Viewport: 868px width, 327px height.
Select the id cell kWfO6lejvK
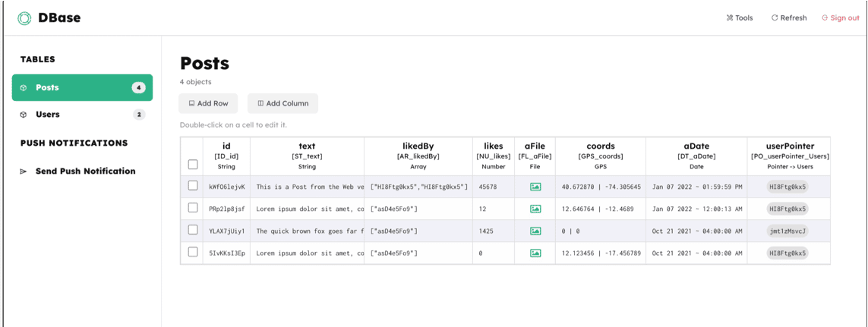click(x=227, y=187)
